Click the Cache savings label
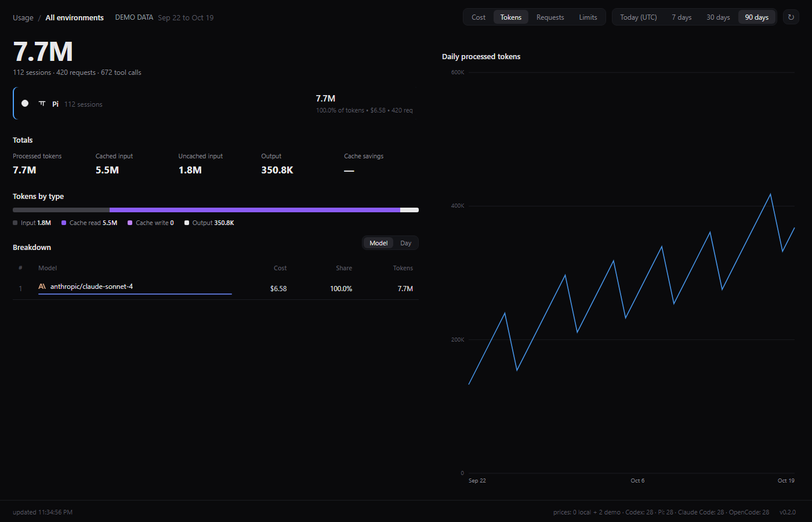The image size is (812, 522). point(364,156)
